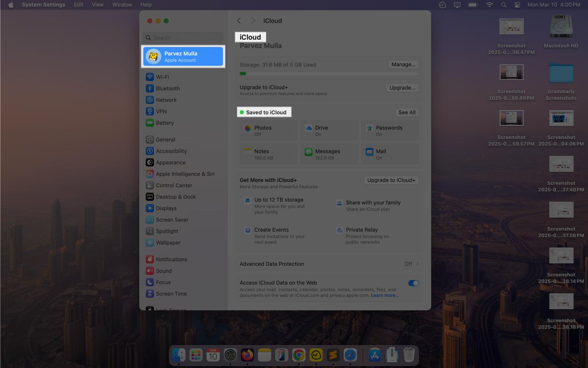
Task: Click the Upgrade... button
Action: pos(402,88)
